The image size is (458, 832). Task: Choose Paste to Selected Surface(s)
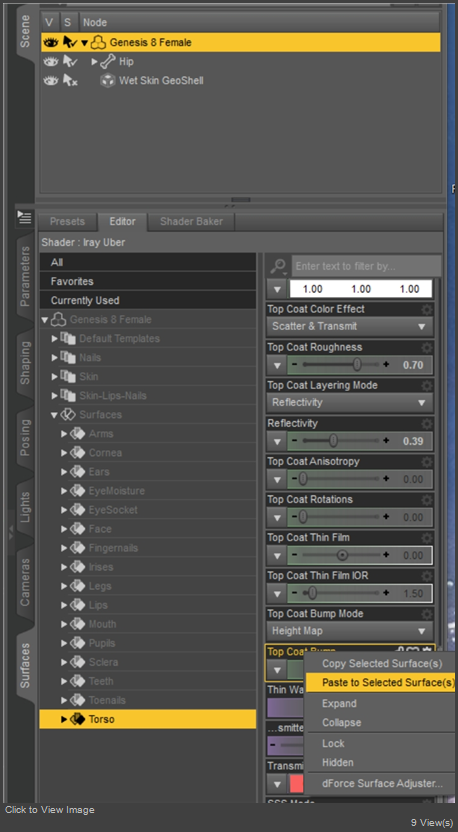click(381, 682)
